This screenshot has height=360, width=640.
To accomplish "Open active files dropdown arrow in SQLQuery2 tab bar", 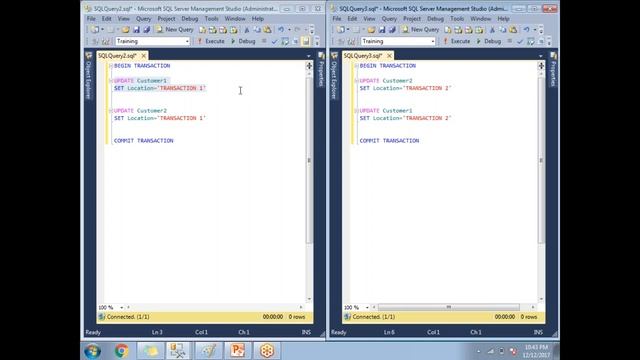I will point(309,56).
